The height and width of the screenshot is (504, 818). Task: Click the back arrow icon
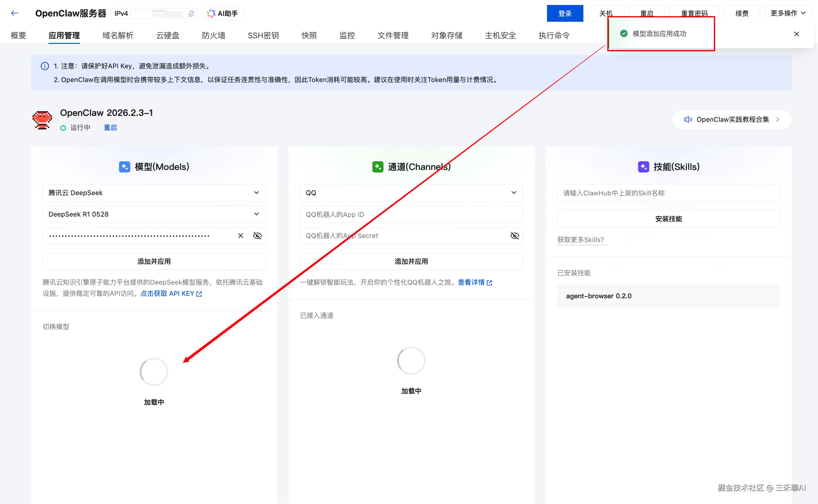[14, 13]
